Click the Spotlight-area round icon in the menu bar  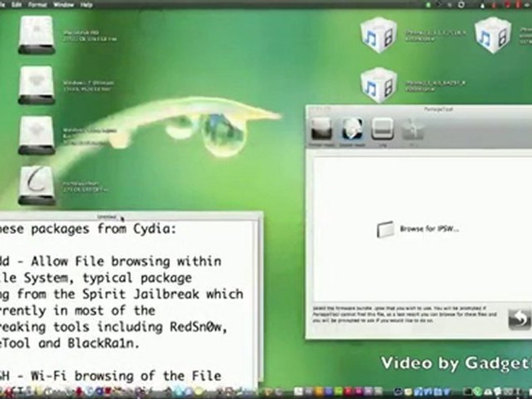(x=462, y=5)
